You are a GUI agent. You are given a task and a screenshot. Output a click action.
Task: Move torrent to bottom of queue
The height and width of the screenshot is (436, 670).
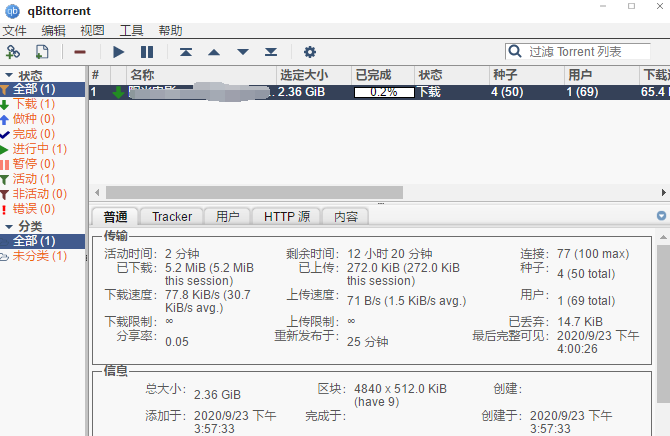[x=270, y=52]
